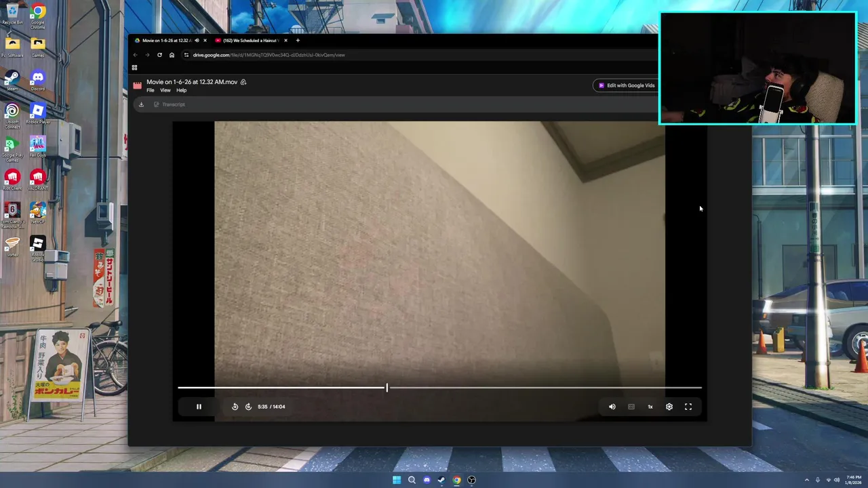The image size is (868, 488).
Task: Open Games folder on desktop
Action: (38, 47)
